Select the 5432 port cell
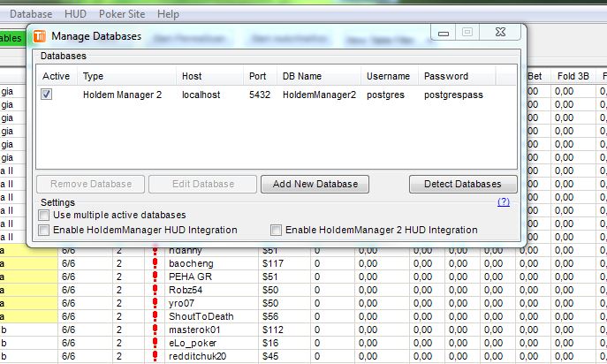Image resolution: width=607 pixels, height=364 pixels. 260,95
